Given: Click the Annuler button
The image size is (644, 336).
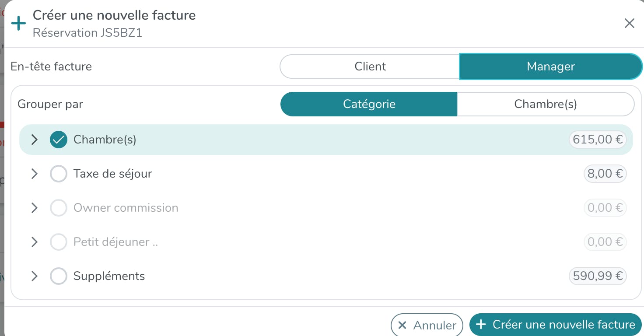Looking at the screenshot, I should 427,325.
